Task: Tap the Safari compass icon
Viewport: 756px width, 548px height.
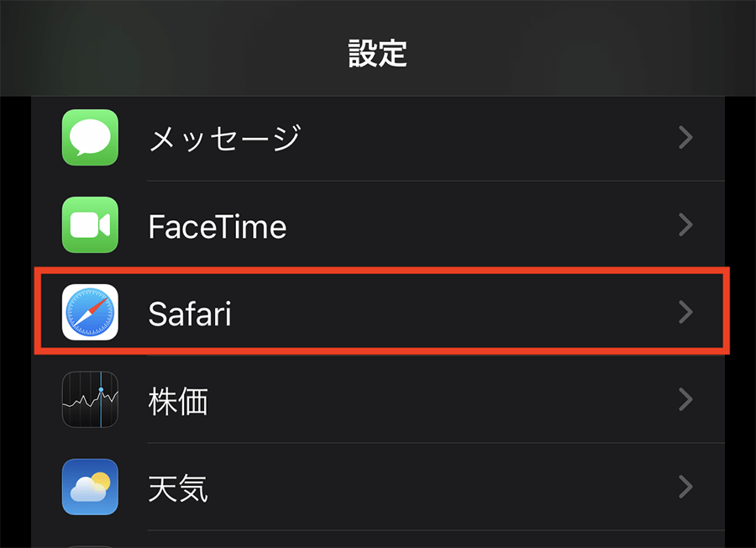Action: pos(90,313)
